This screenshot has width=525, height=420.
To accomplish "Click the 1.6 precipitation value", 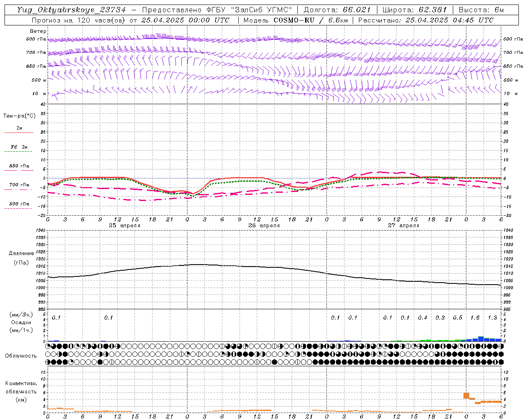I will coord(475,318).
